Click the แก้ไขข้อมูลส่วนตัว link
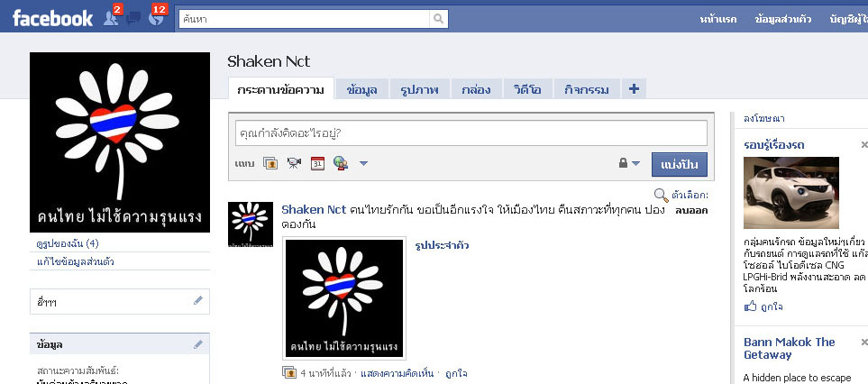Viewport: 868px width, 384px height. click(x=72, y=261)
